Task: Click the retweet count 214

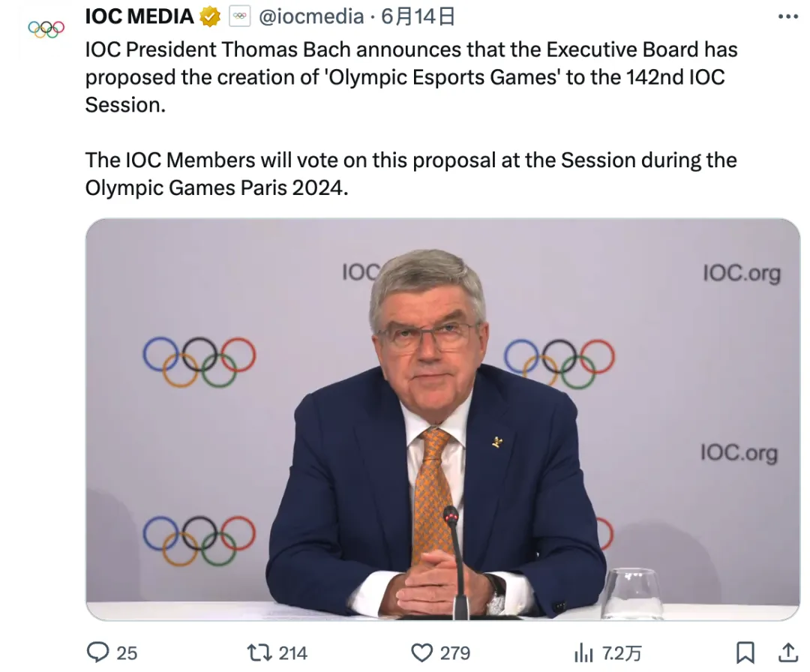Action: tap(292, 653)
